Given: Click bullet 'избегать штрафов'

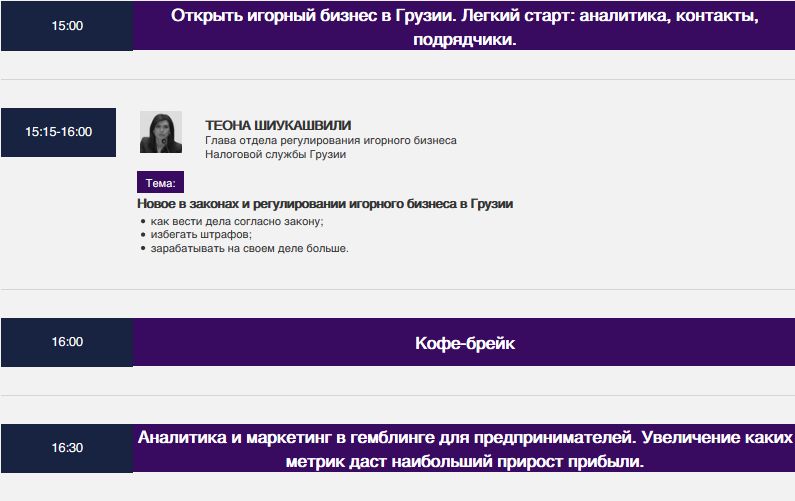Looking at the screenshot, I should click(x=201, y=235).
